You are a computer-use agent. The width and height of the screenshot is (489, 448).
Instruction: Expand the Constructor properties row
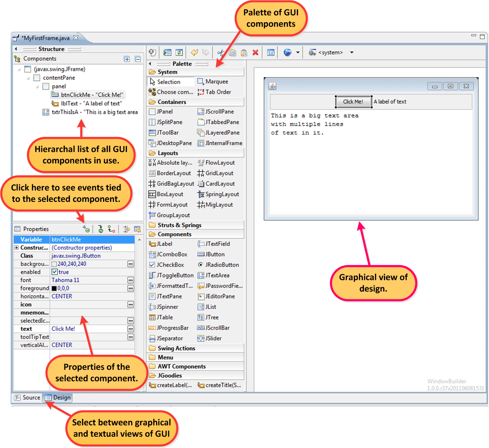[x=17, y=247]
